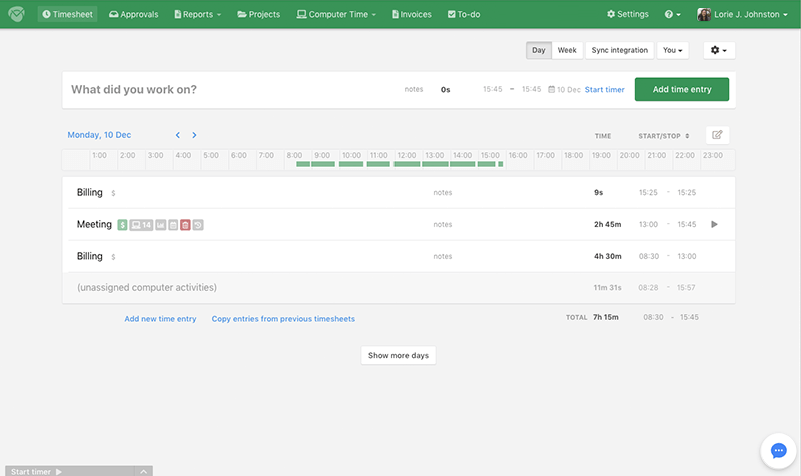Go to the next day arrow
The width and height of the screenshot is (801, 476).
pyautogui.click(x=194, y=135)
